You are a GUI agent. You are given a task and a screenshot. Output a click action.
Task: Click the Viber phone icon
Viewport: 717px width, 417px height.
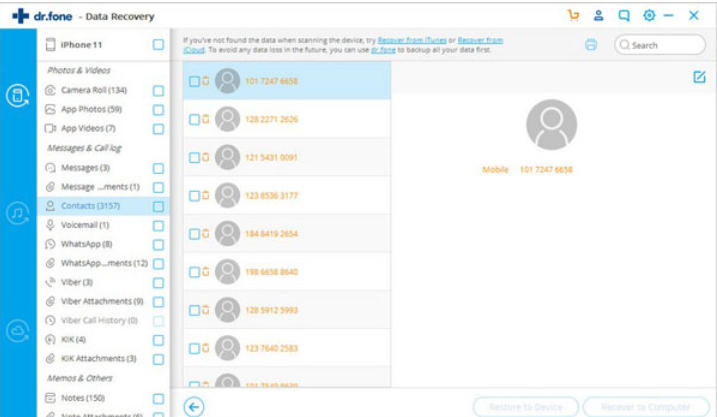tap(50, 282)
